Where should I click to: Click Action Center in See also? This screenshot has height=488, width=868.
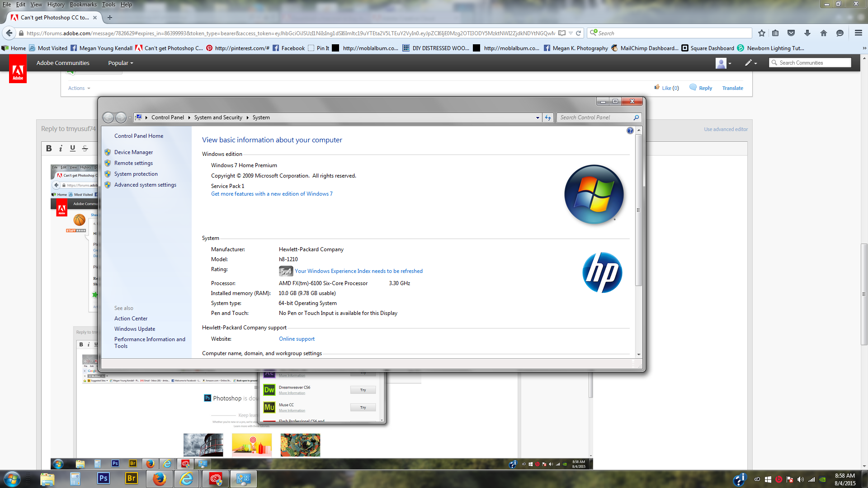coord(131,318)
